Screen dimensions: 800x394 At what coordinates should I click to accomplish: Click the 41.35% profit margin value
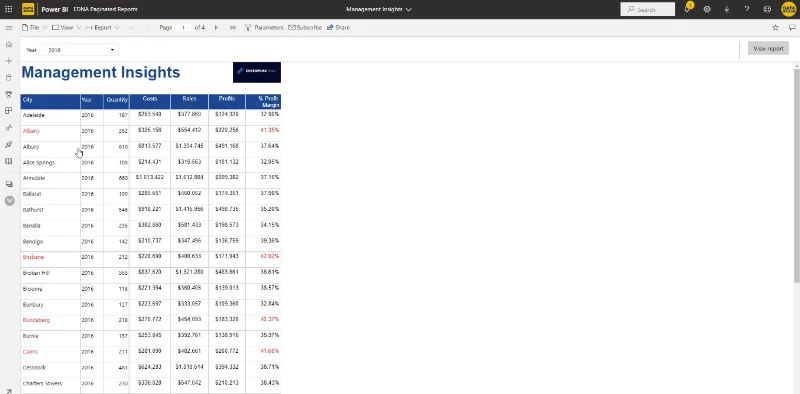(270, 130)
